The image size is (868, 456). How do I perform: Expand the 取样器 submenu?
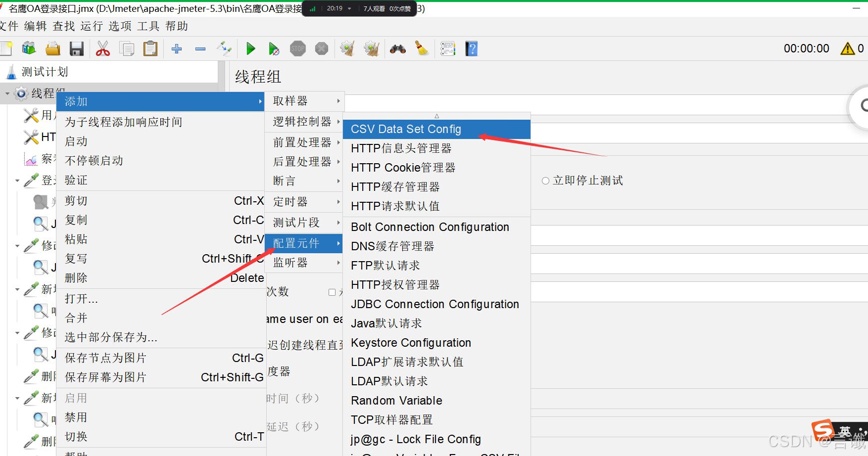click(304, 101)
